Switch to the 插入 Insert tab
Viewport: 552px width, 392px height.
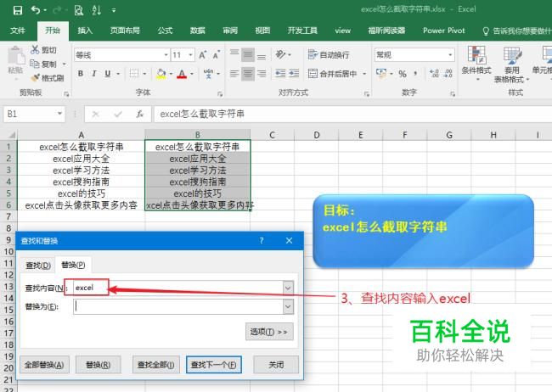85,31
